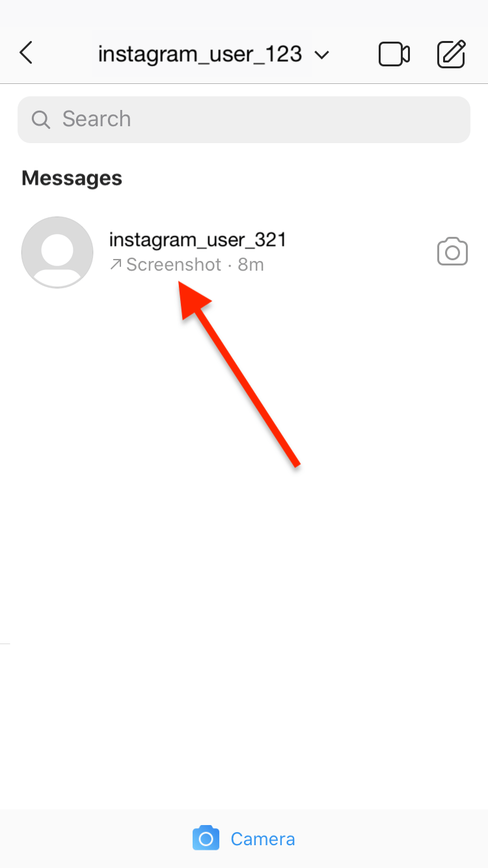Focus the Search input field
This screenshot has width=488, height=868.
tap(244, 119)
